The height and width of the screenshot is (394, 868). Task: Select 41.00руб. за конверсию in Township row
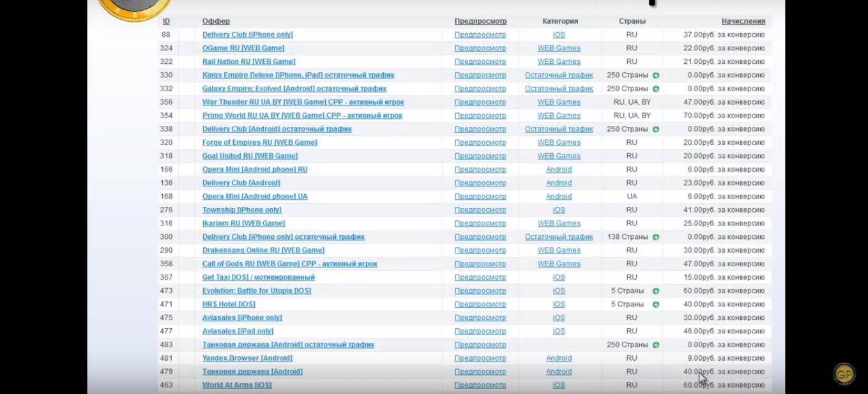click(x=724, y=210)
